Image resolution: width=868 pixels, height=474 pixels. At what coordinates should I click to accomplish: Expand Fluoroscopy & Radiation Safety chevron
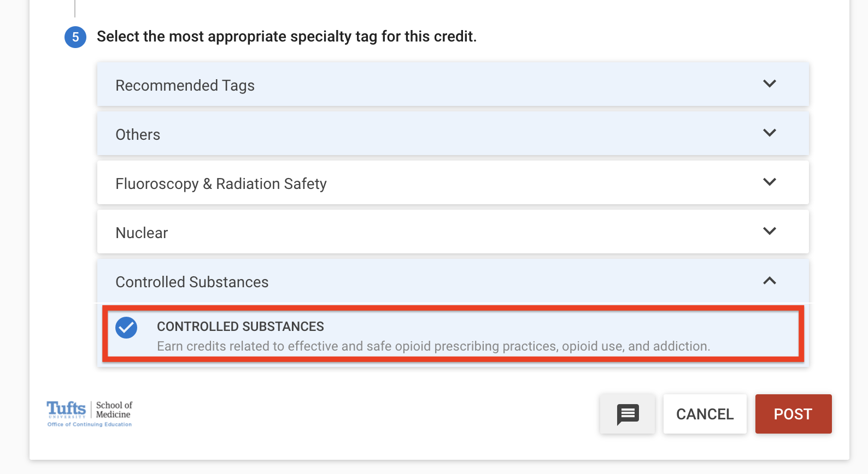click(770, 182)
